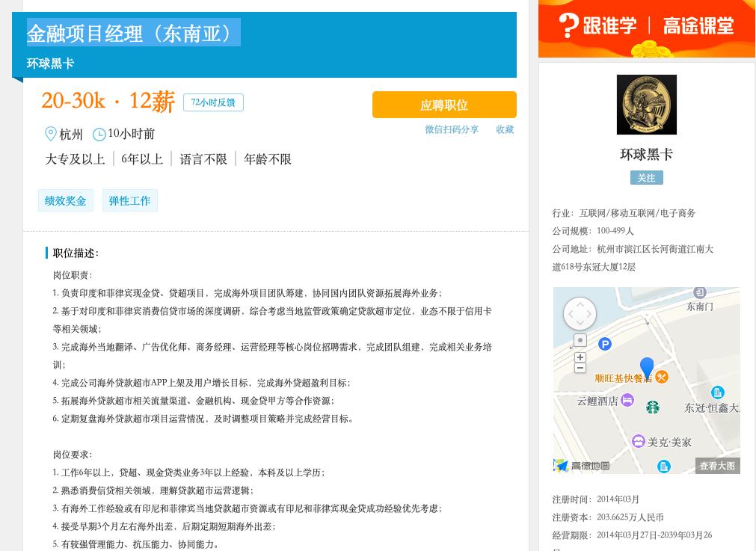
Task: Click the restaurant icon beside 顺旺基快餐店
Action: click(x=662, y=377)
